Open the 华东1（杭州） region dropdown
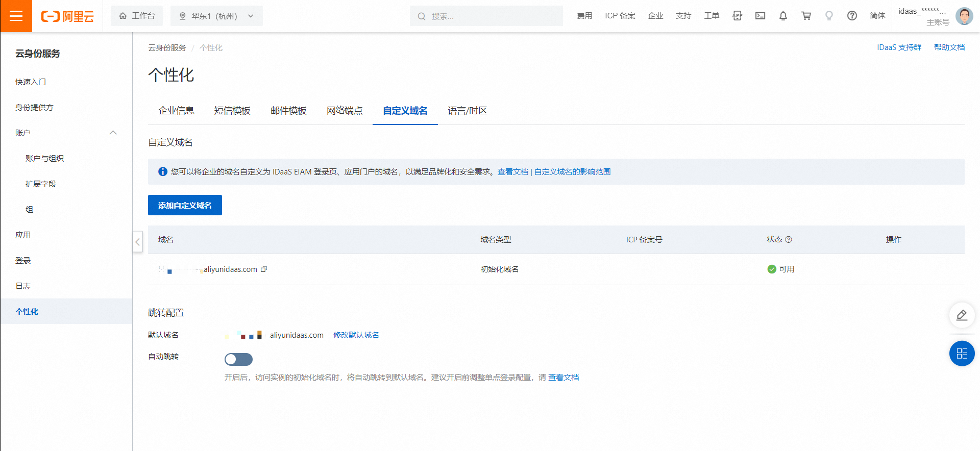 tap(216, 16)
